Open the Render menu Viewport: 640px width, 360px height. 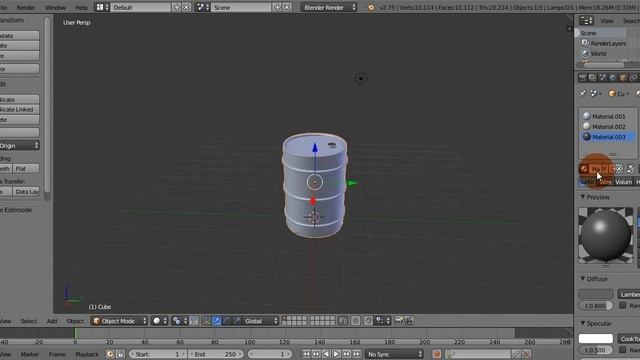(x=25, y=7)
